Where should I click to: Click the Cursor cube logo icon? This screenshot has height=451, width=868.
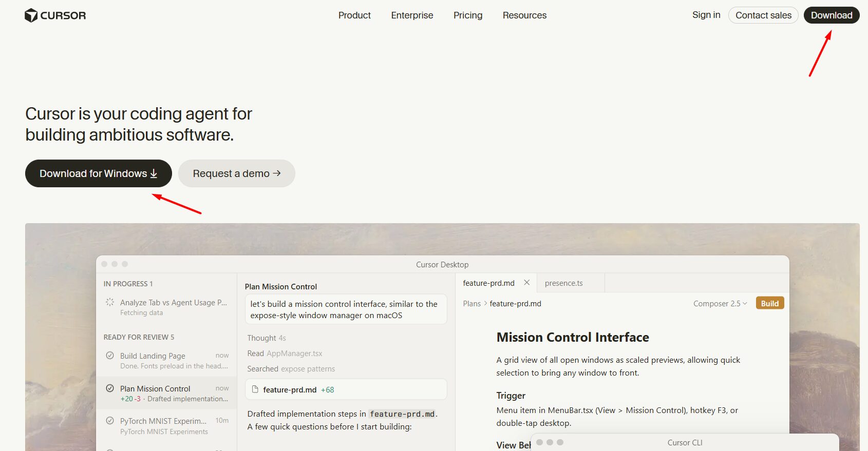click(31, 15)
